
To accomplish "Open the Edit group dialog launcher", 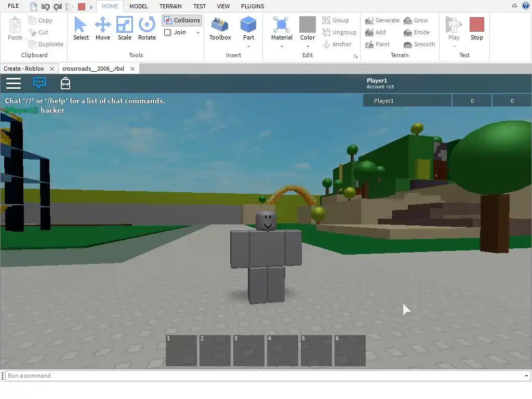I will 355,56.
